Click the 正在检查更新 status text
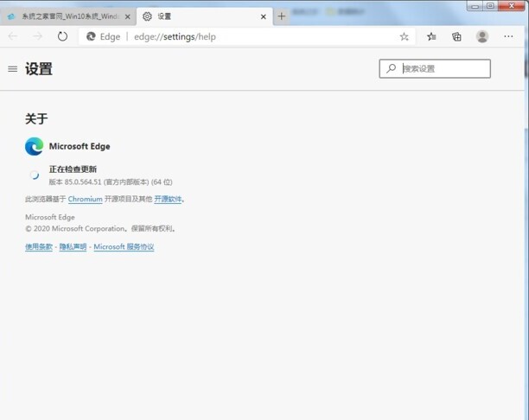529x420 pixels. click(x=73, y=169)
